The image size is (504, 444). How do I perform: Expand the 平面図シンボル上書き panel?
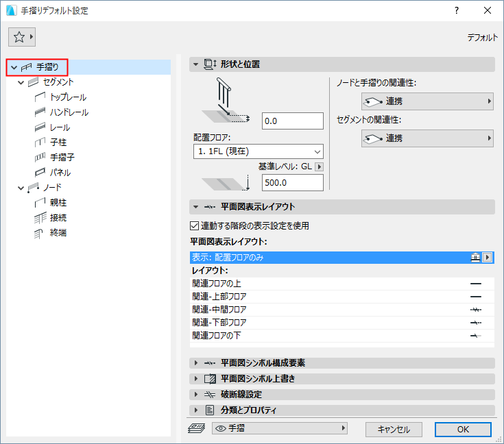195,379
